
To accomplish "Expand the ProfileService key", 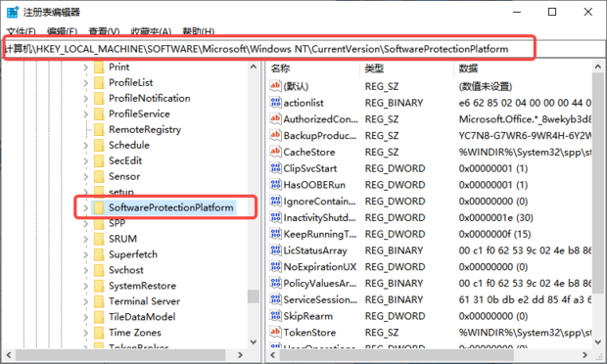I will [x=85, y=114].
